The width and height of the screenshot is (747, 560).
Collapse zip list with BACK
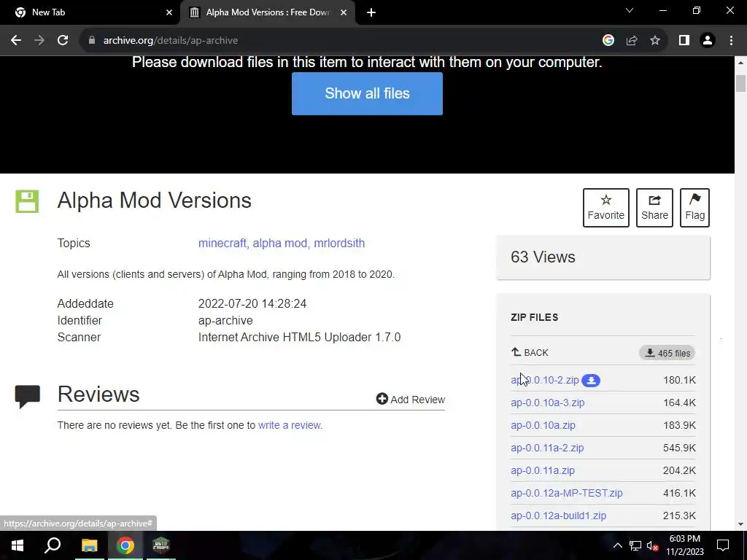(x=530, y=353)
